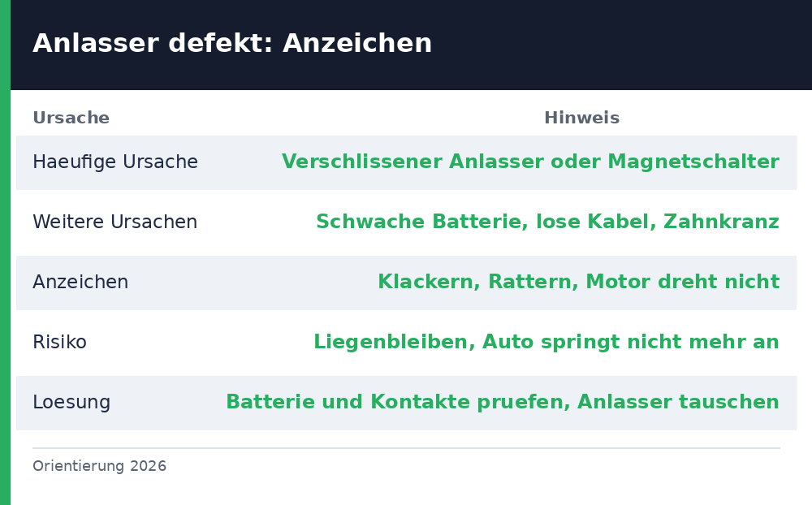
Task: Select 'Schwache Batterie, lose Kabel, Zahnkranz' value
Action: pyautogui.click(x=547, y=222)
